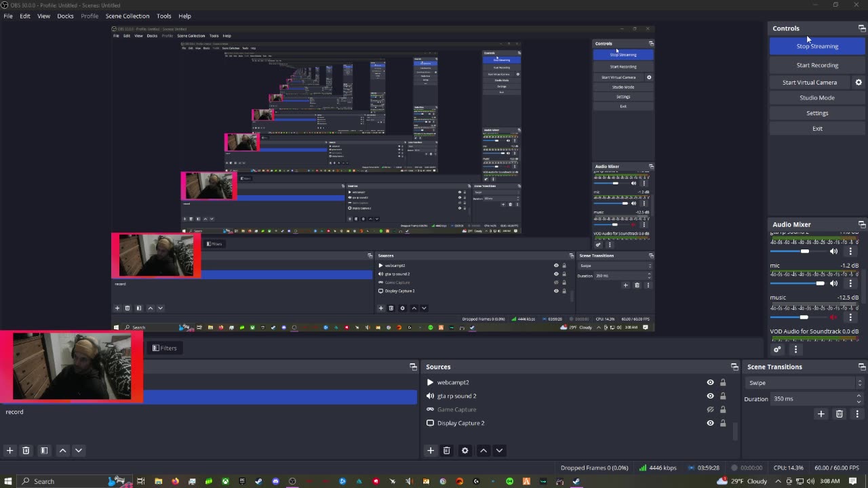The height and width of the screenshot is (488, 868).
Task: Move scene up arrow
Action: pos(62,451)
